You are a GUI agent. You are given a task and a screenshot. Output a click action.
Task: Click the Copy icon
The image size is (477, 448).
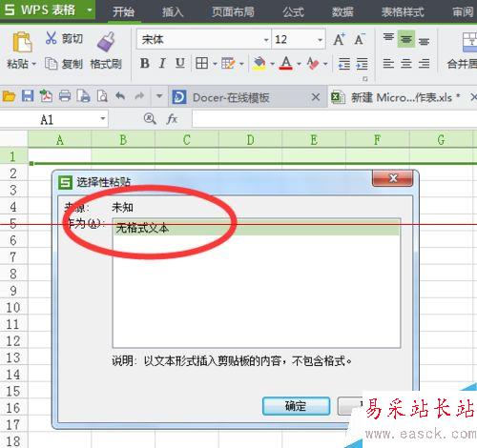(x=51, y=64)
